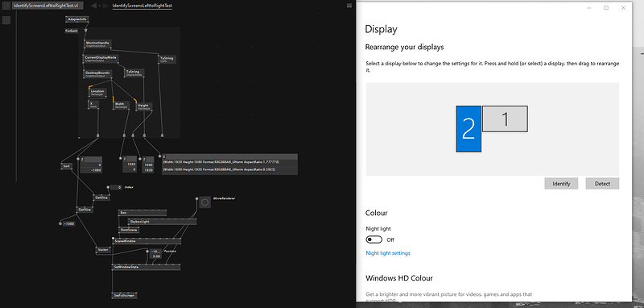Click the gray square in the left sidebar
This screenshot has height=308, width=644.
[6, 20]
